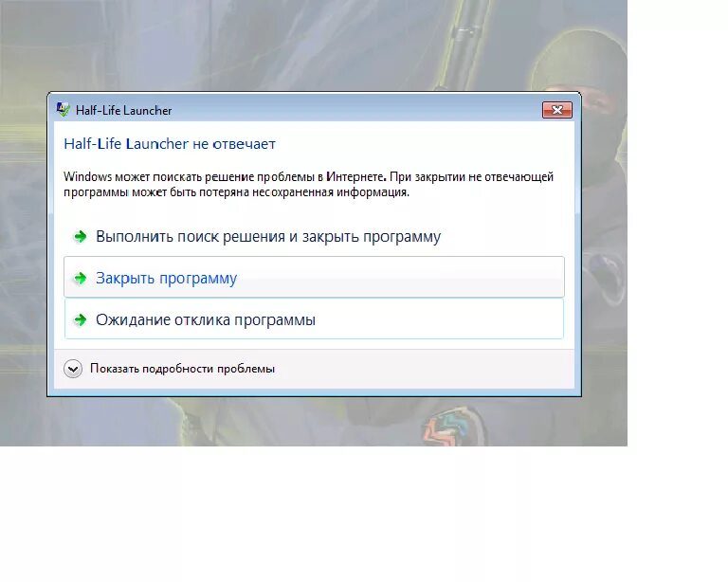The width and height of the screenshot is (728, 582).
Task: Expand 'Показать подробности проблемы' chevron
Action: [x=73, y=369]
